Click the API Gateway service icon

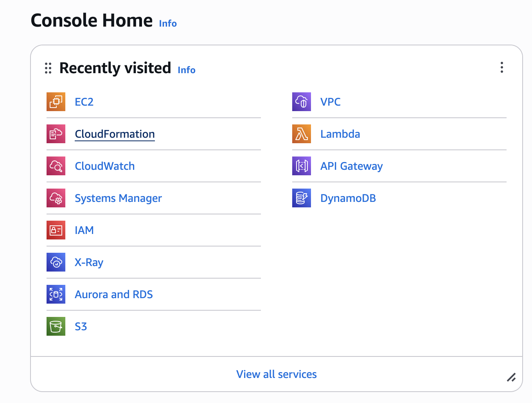[x=301, y=166]
